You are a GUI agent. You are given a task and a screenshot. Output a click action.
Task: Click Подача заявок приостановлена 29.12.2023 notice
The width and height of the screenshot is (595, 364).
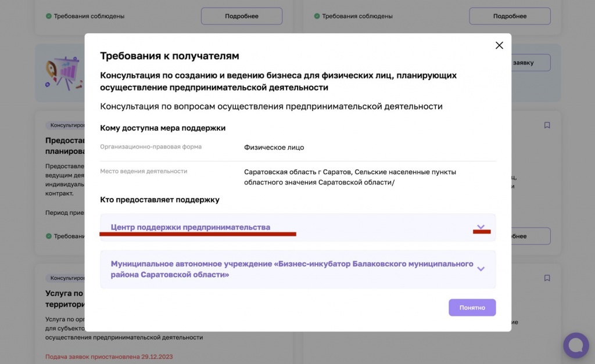click(109, 356)
